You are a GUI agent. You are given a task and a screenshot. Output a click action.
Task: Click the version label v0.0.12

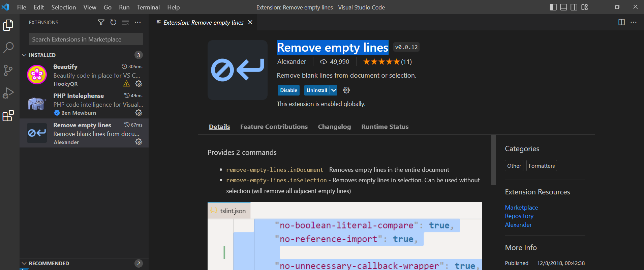(x=406, y=47)
